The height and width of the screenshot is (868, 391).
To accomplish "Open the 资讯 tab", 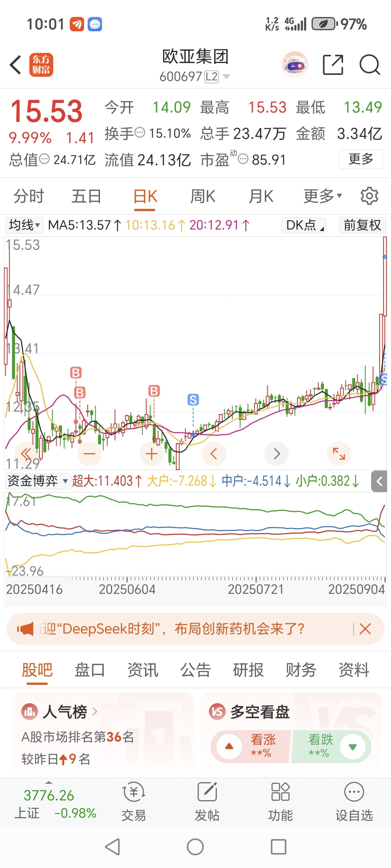I will (143, 670).
